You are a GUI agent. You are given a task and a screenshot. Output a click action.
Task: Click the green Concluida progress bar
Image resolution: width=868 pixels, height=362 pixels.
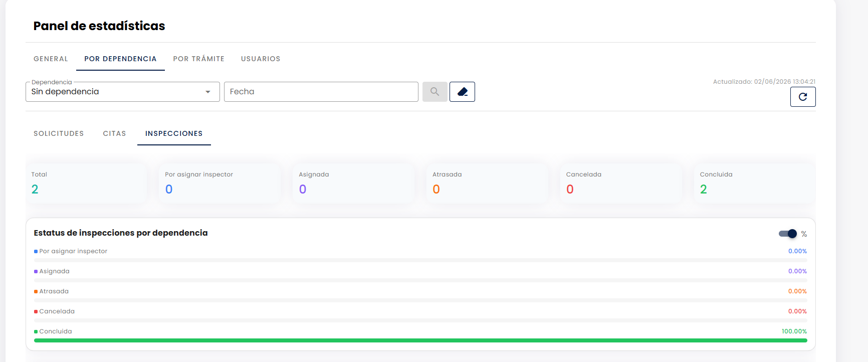tap(420, 340)
